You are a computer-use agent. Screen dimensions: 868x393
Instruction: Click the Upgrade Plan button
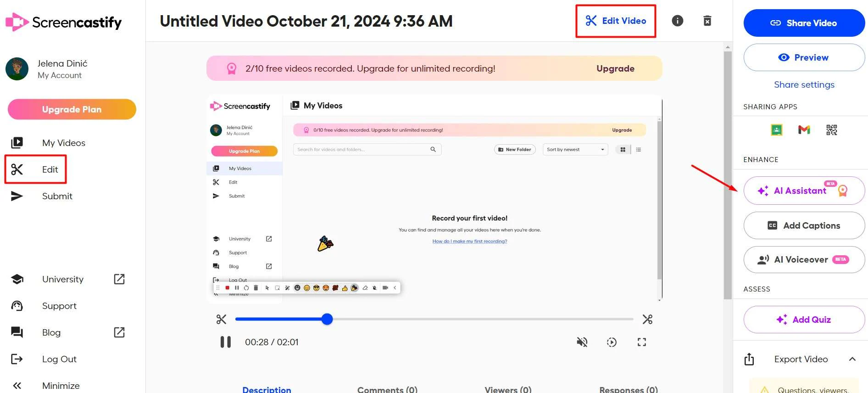(x=72, y=109)
